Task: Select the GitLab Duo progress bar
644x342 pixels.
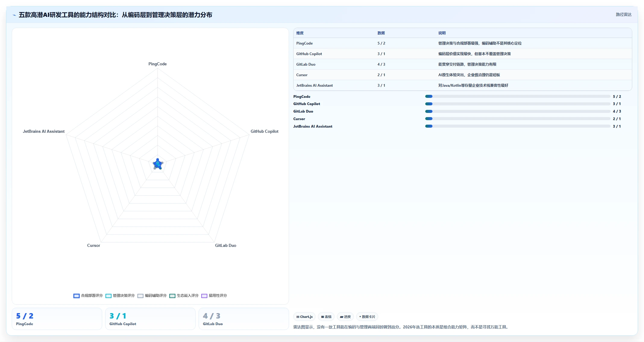Action: [x=518, y=111]
